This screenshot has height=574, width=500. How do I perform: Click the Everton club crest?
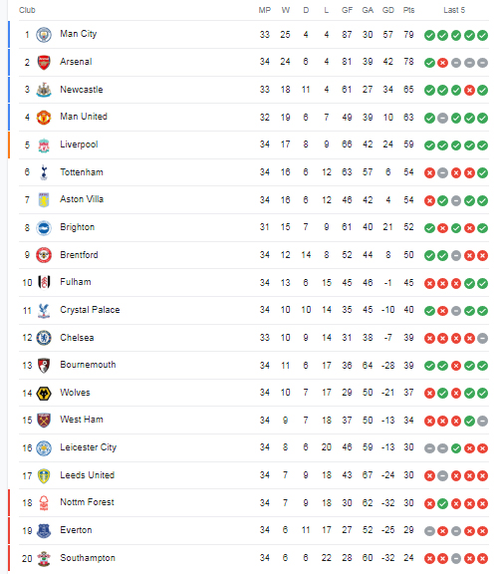[44, 531]
